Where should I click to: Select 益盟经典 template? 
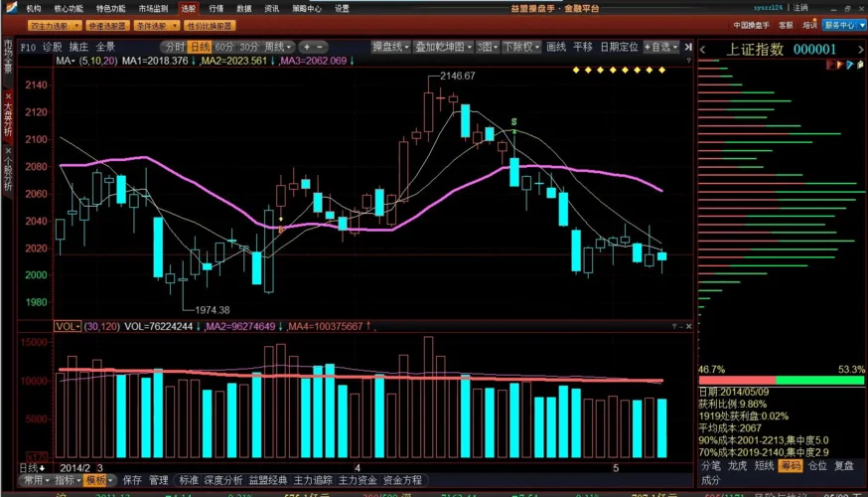point(268,480)
